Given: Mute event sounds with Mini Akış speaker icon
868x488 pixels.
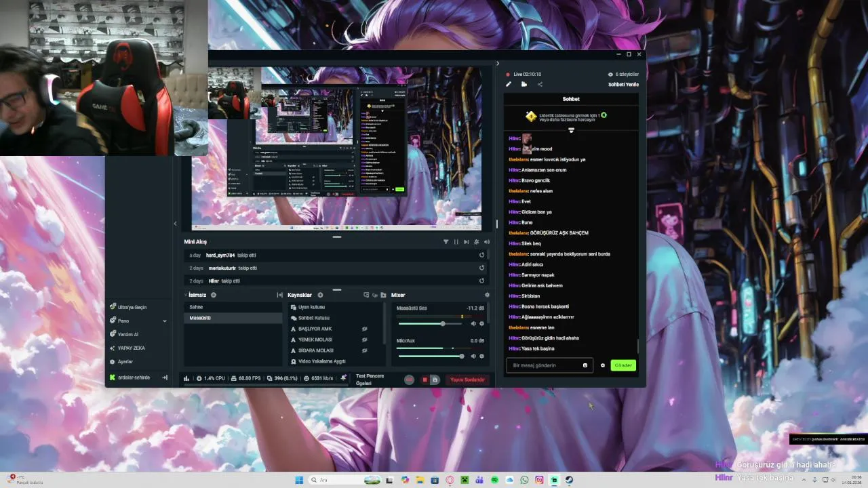Looking at the screenshot, I should click(x=487, y=242).
